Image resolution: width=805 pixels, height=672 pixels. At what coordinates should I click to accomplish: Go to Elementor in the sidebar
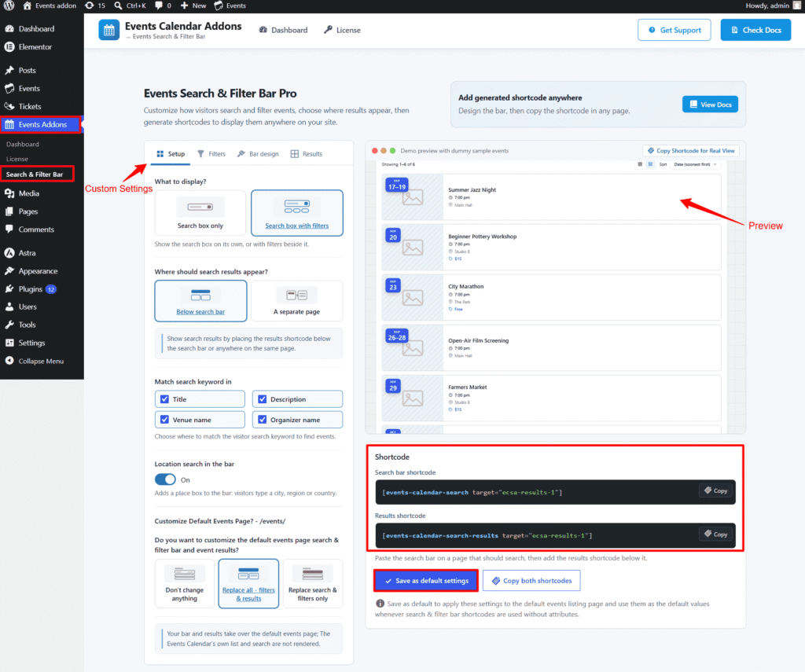(35, 46)
